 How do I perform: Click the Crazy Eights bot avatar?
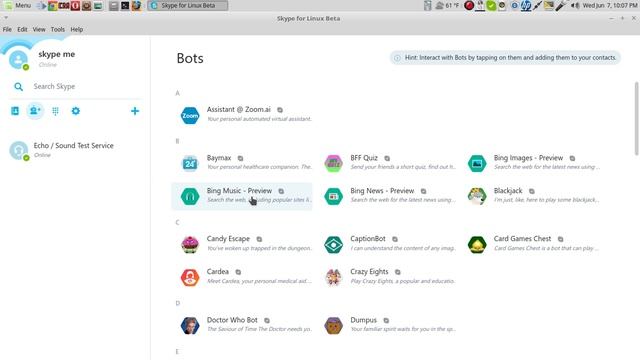pyautogui.click(x=333, y=278)
